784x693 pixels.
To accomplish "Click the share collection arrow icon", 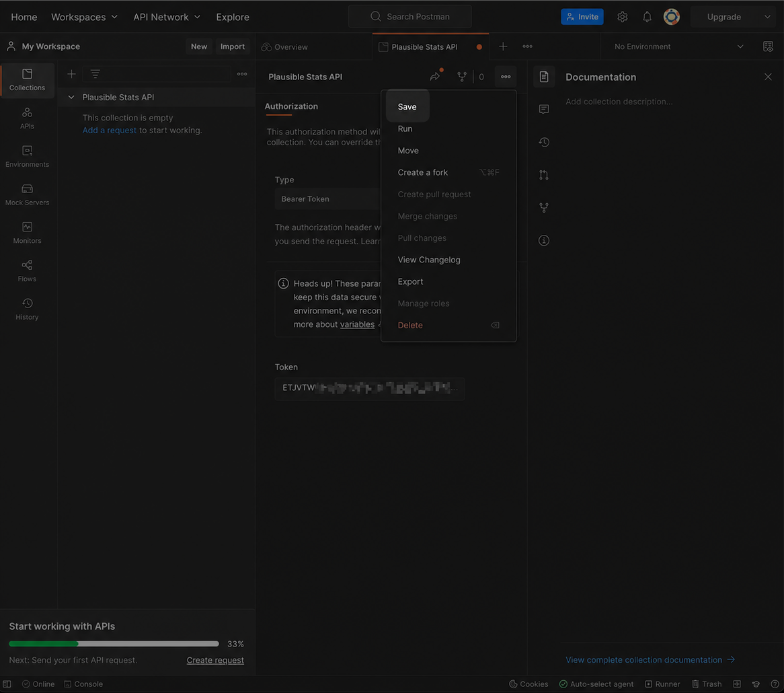I will [435, 77].
